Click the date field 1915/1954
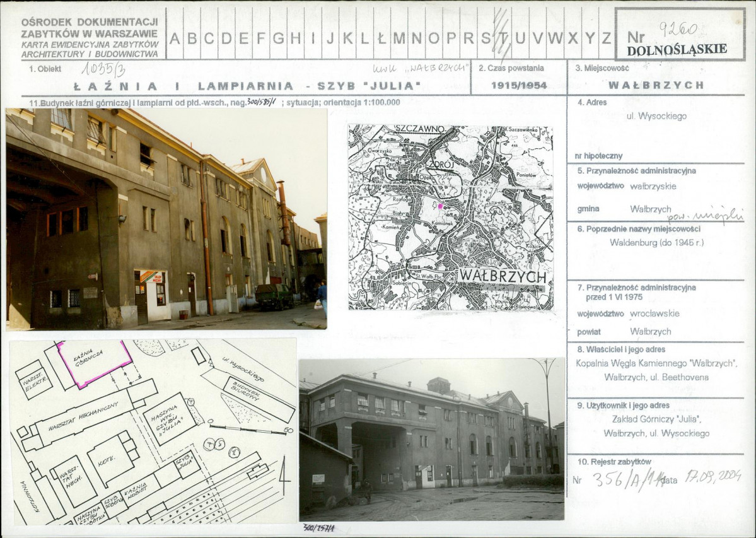Screen dimensions: 756x538 519,85
